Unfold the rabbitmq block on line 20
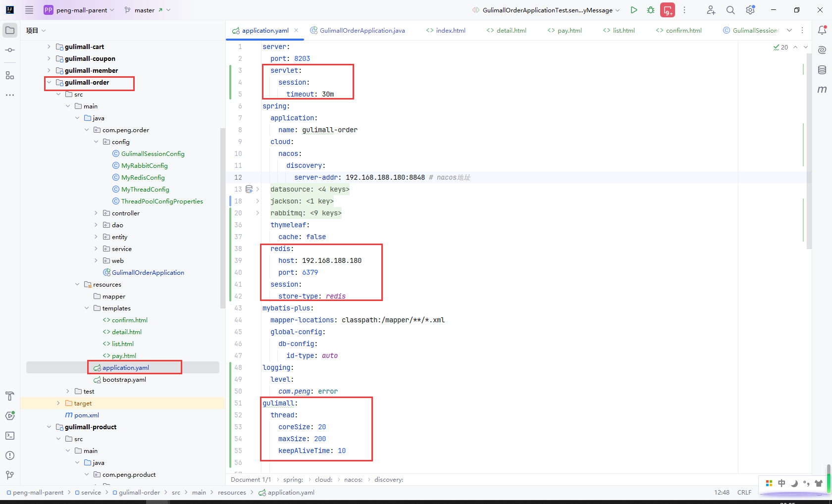Screen dimensions: 832x504 point(258,213)
